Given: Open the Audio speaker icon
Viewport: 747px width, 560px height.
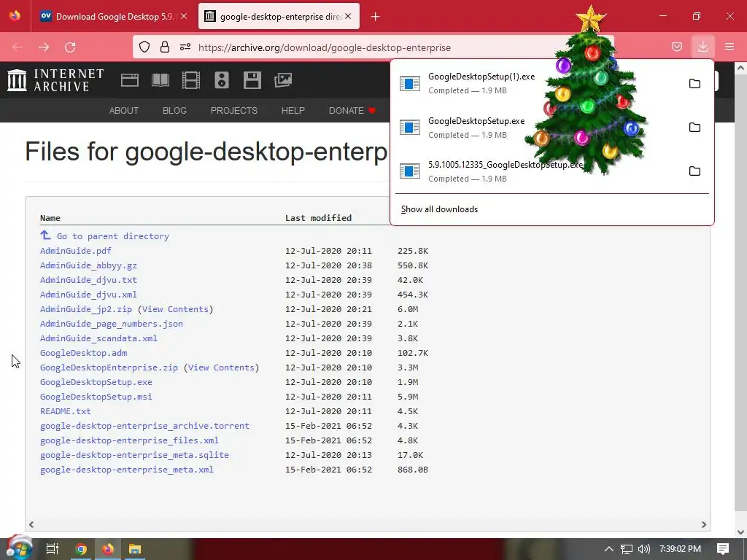Looking at the screenshot, I should [x=222, y=80].
